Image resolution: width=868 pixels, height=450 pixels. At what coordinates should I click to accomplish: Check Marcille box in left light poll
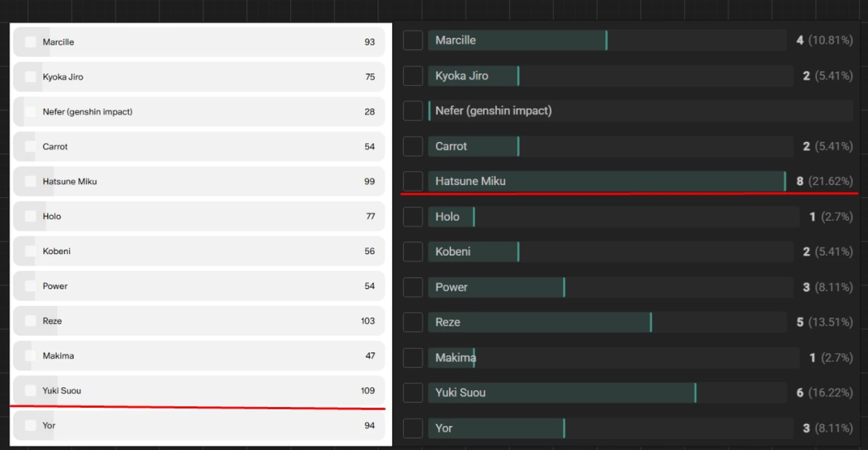(x=30, y=42)
